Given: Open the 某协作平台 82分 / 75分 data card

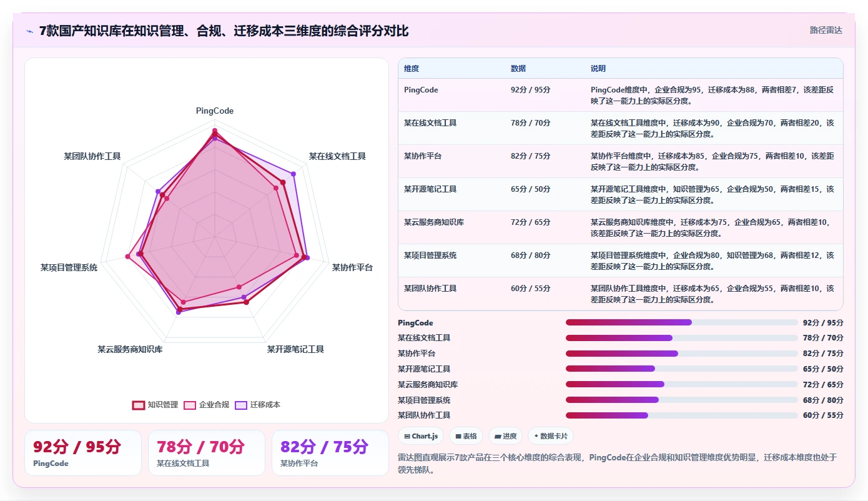Looking at the screenshot, I should [x=330, y=453].
